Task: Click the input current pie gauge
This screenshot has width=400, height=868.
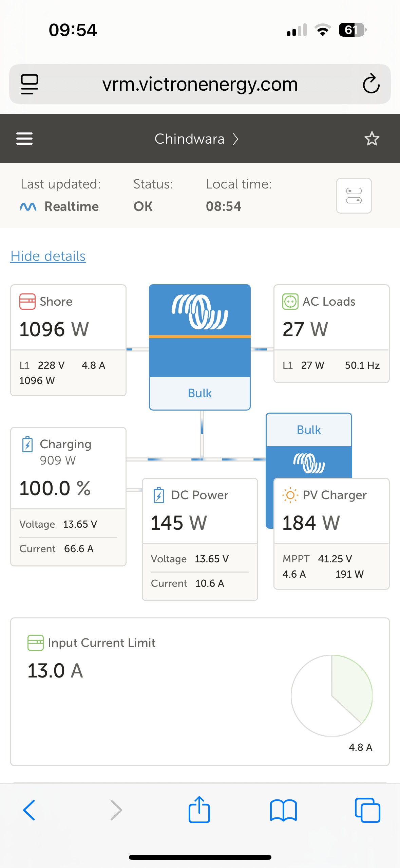Action: point(332,695)
